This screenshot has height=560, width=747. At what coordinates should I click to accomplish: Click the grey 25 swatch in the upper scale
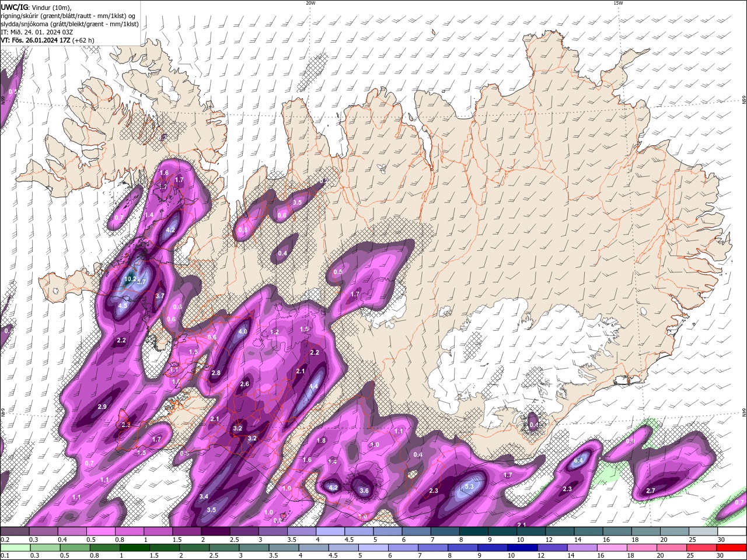pos(703,531)
